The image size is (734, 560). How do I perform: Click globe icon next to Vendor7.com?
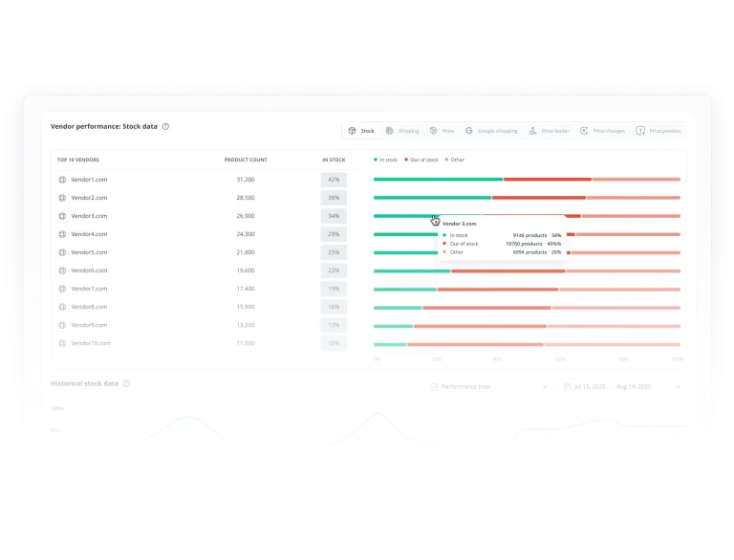62,289
